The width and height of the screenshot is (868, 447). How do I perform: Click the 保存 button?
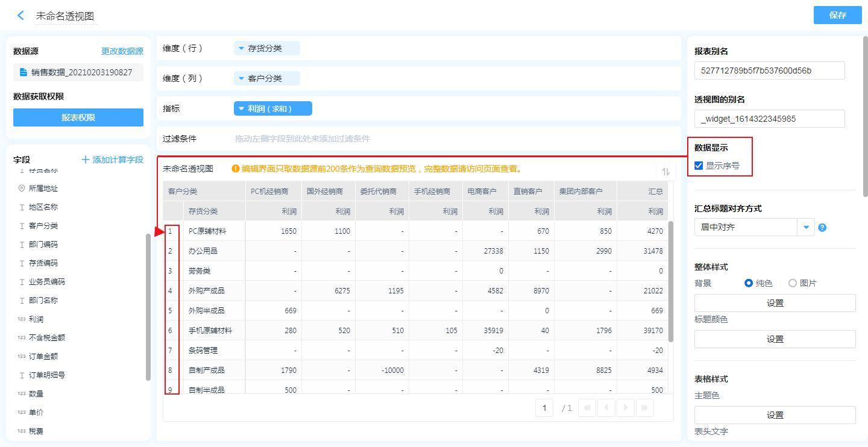pos(837,15)
